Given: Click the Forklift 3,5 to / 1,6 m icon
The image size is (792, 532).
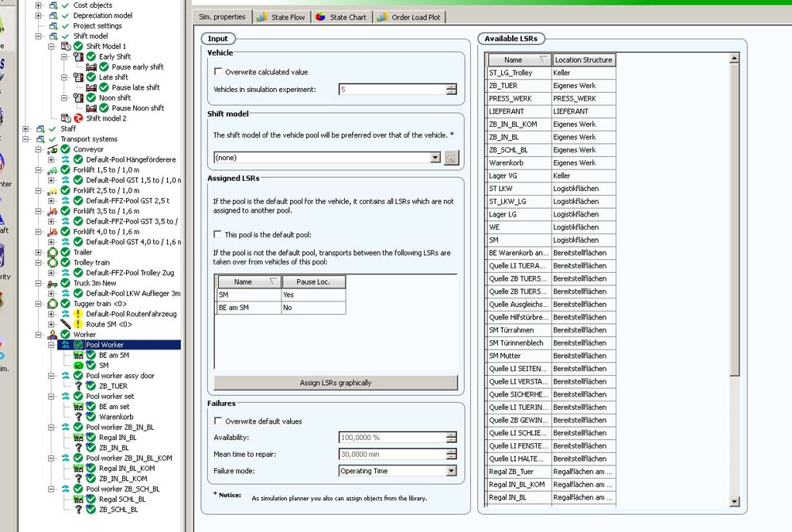Looking at the screenshot, I should click(x=53, y=211).
